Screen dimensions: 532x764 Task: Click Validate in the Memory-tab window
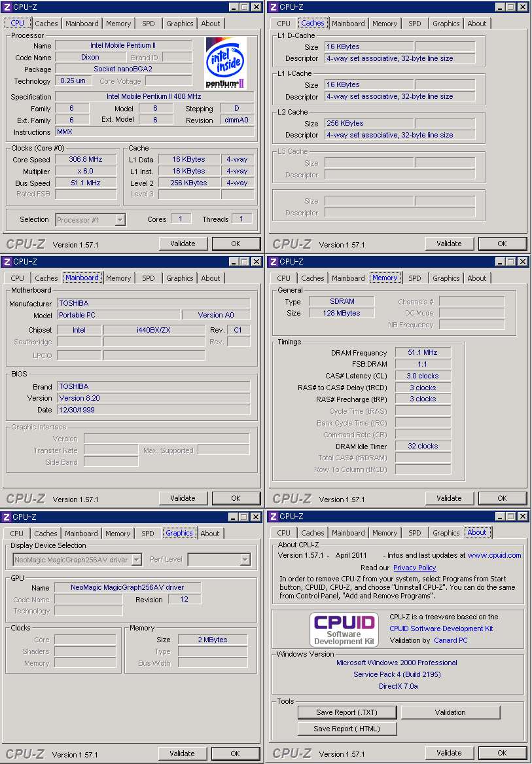449,498
